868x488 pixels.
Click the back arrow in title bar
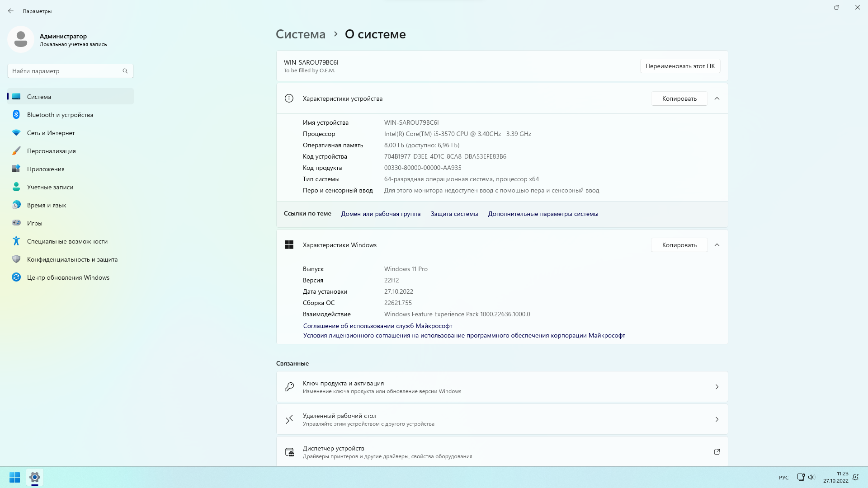point(11,11)
